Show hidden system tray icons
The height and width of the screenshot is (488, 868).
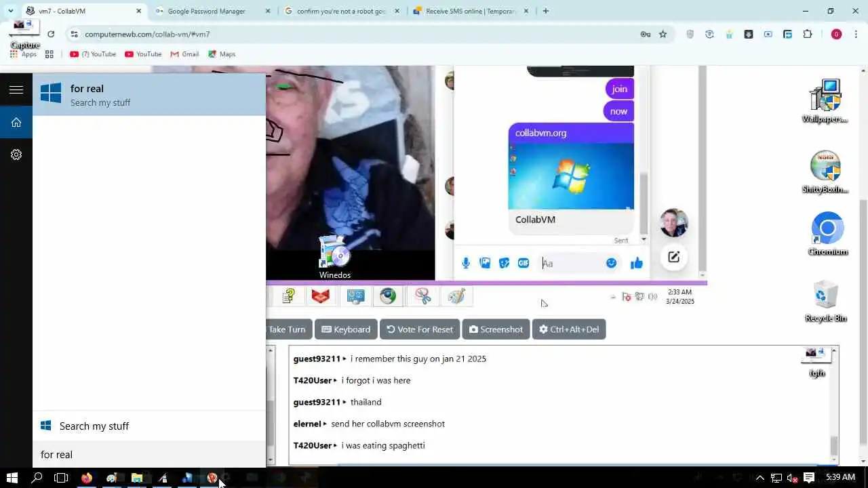760,478
